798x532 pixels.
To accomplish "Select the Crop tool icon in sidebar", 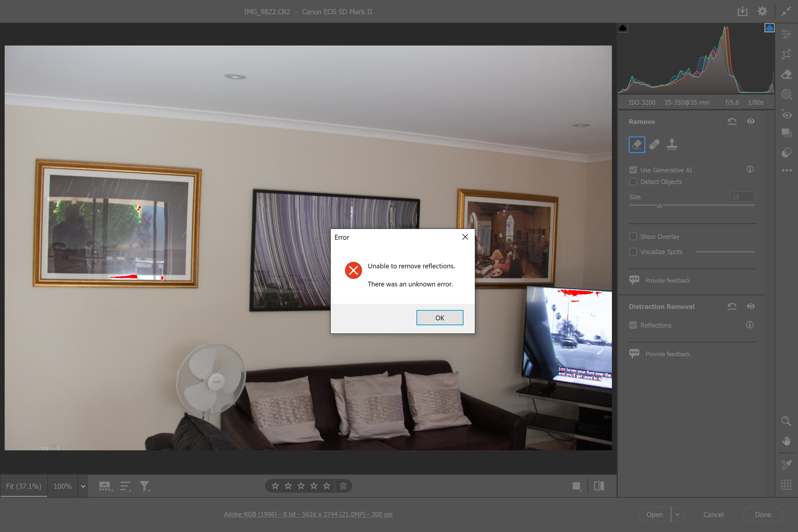I will tap(786, 54).
